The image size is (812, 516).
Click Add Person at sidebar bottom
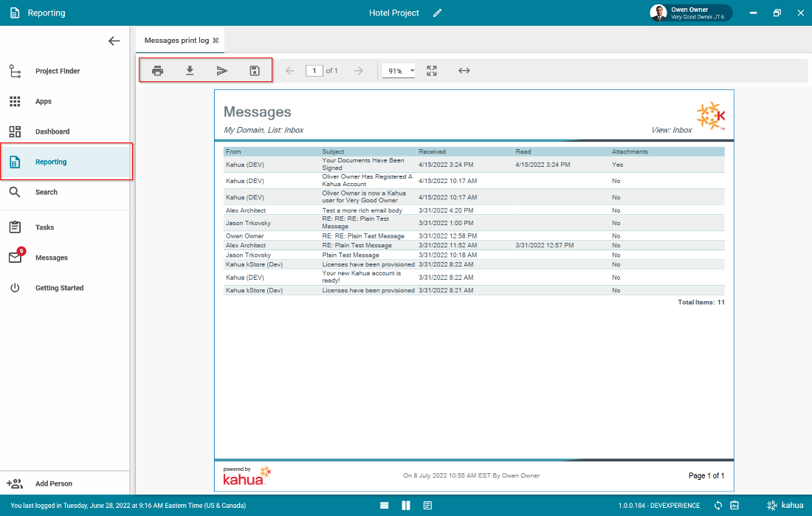click(53, 484)
